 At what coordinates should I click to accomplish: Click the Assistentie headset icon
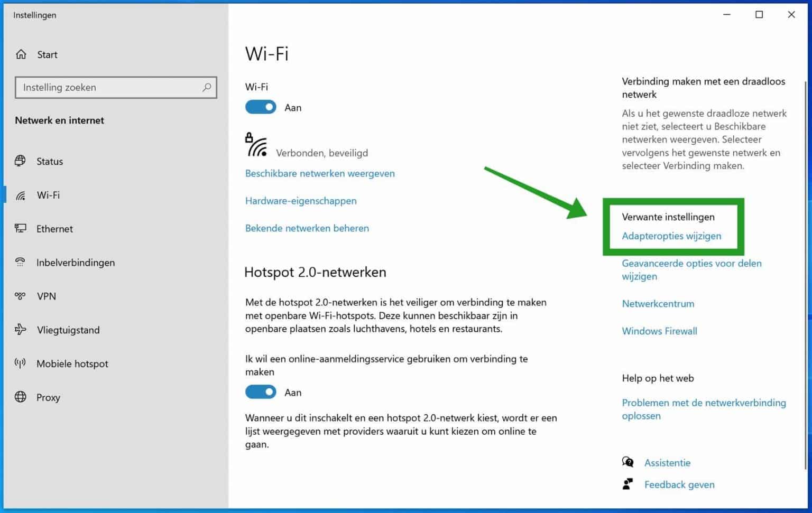[x=628, y=462]
